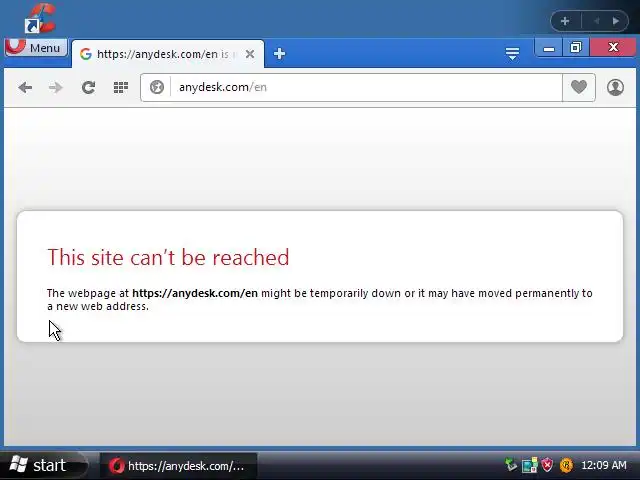This screenshot has height=480, width=640.
Task: Open a new tab with plus icon
Action: pos(279,54)
